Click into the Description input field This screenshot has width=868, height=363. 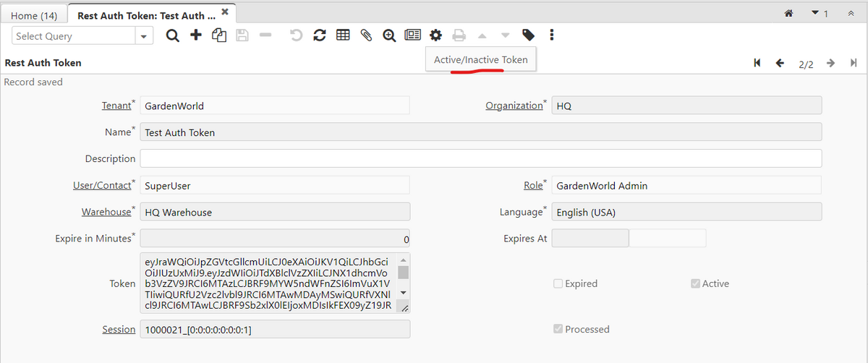(480, 158)
